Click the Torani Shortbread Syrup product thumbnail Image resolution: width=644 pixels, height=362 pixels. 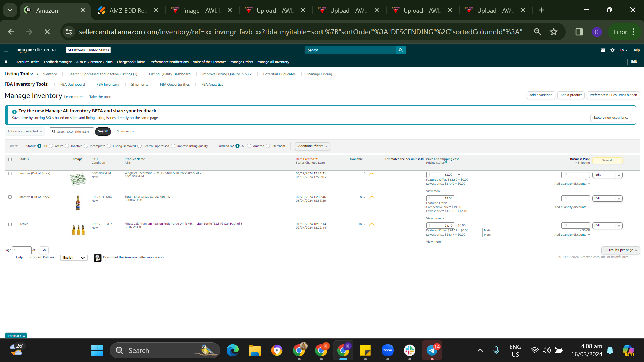pyautogui.click(x=78, y=203)
